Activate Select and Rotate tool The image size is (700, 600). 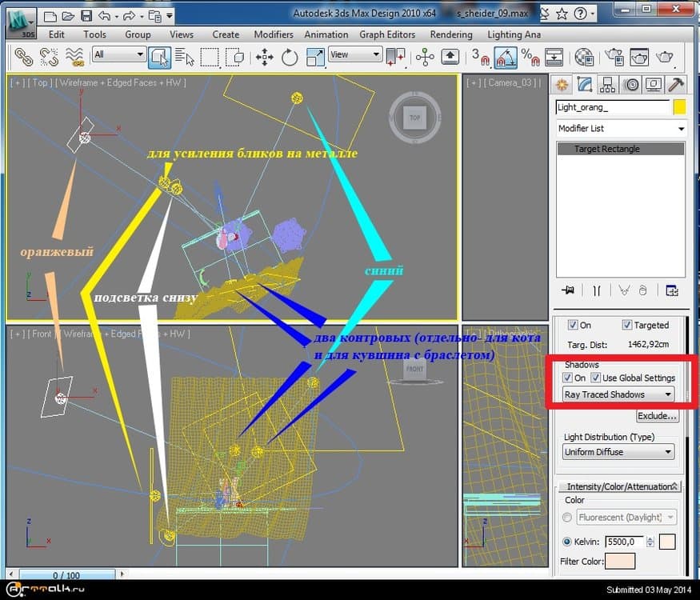pyautogui.click(x=290, y=57)
